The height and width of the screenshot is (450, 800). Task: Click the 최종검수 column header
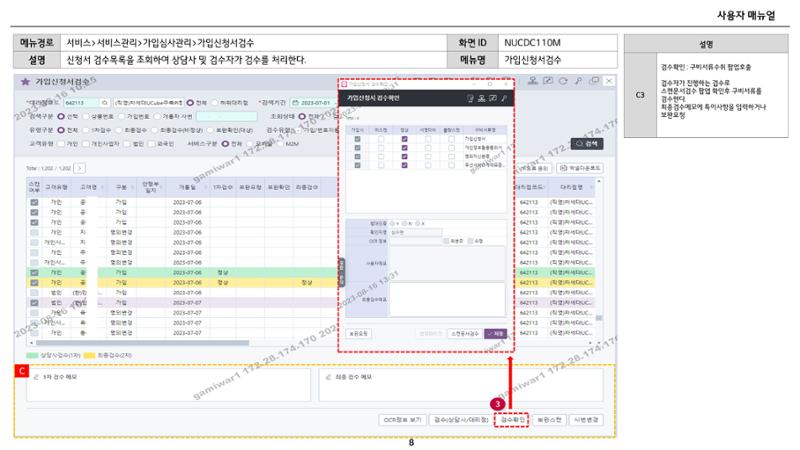[x=307, y=187]
